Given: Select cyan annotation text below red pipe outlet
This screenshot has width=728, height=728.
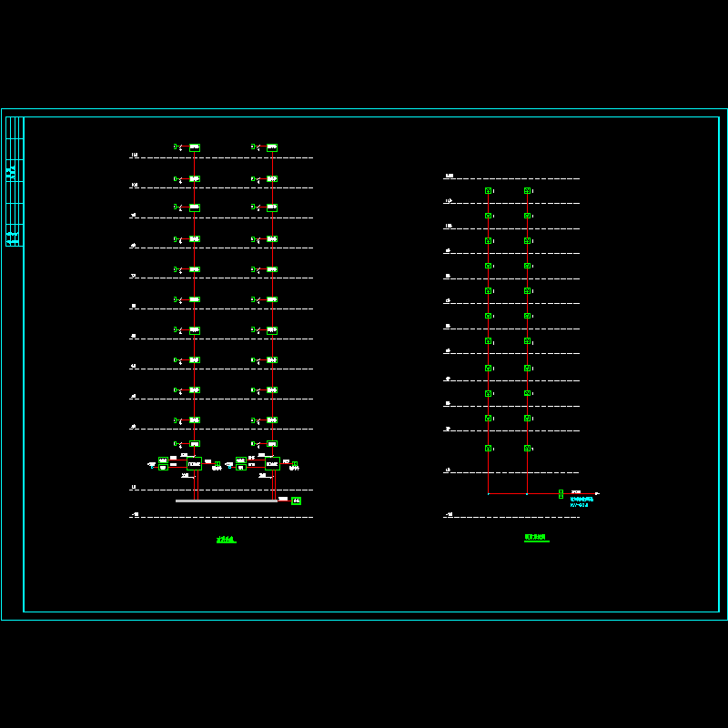Looking at the screenshot, I should point(581,501).
